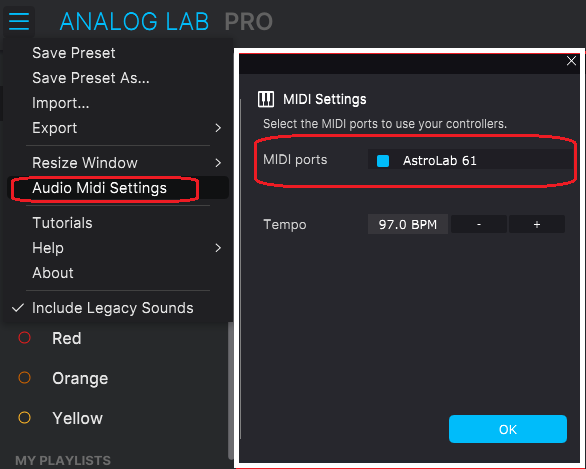The height and width of the screenshot is (469, 586).
Task: Click the piano keyboard MIDI Settings icon
Action: tap(266, 99)
